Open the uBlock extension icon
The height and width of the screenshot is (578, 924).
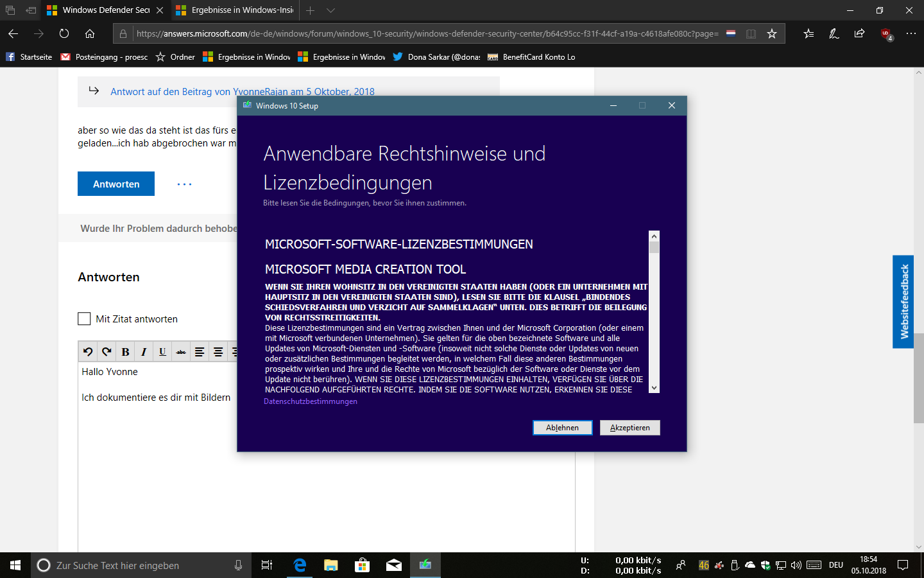click(886, 34)
